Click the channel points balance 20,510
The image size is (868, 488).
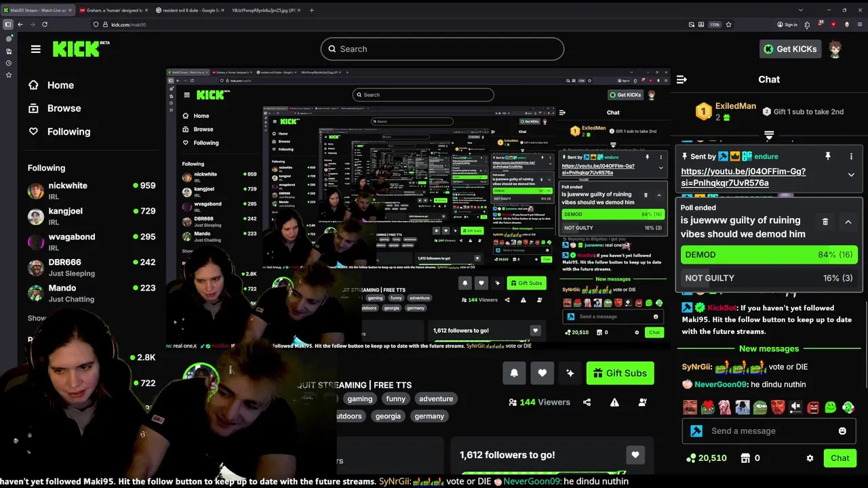707,458
